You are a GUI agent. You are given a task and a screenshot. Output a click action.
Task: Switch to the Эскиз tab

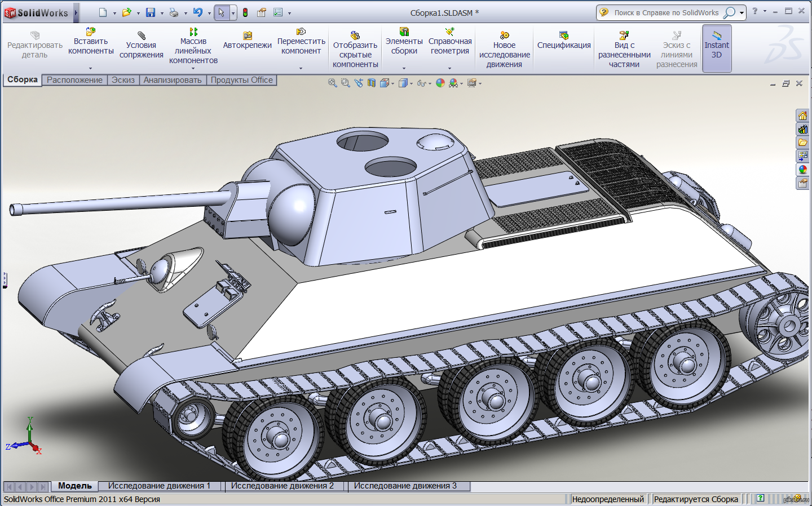point(123,80)
